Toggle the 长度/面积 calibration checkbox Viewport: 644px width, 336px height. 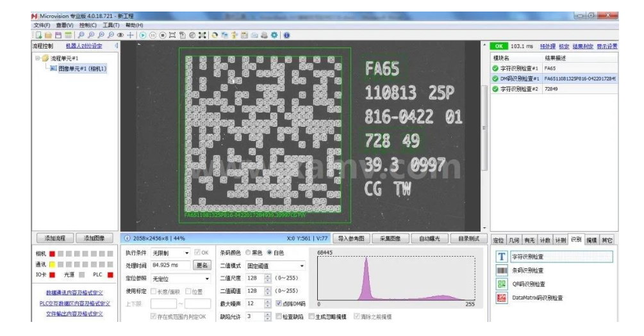[154, 291]
